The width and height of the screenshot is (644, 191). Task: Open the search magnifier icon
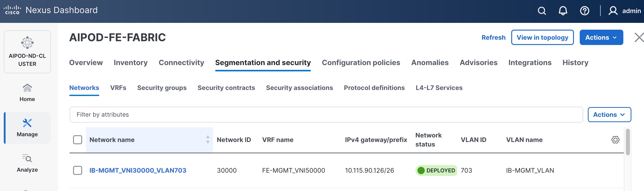tap(542, 11)
